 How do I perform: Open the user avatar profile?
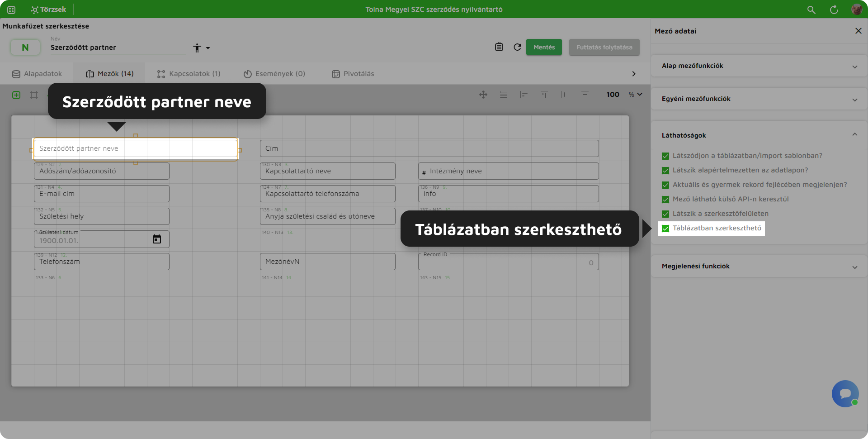(x=857, y=10)
